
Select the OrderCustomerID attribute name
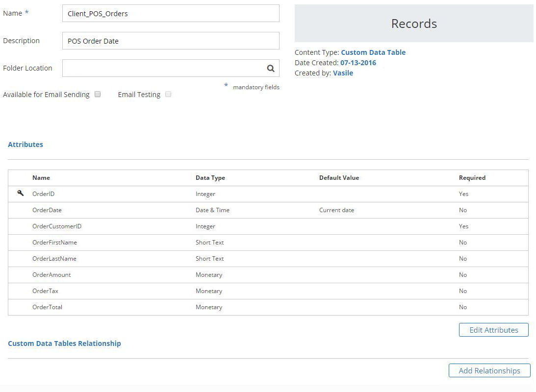point(57,226)
